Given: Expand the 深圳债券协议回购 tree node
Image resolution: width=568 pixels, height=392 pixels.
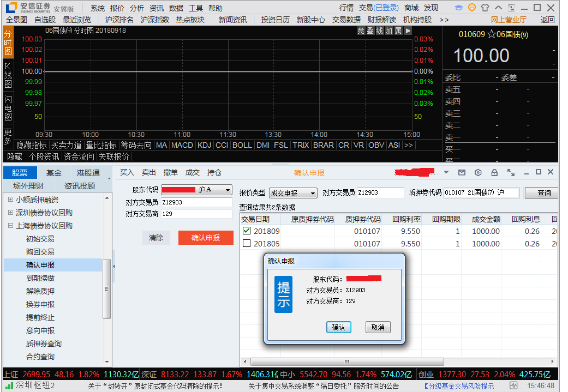Looking at the screenshot, I should coord(10,213).
